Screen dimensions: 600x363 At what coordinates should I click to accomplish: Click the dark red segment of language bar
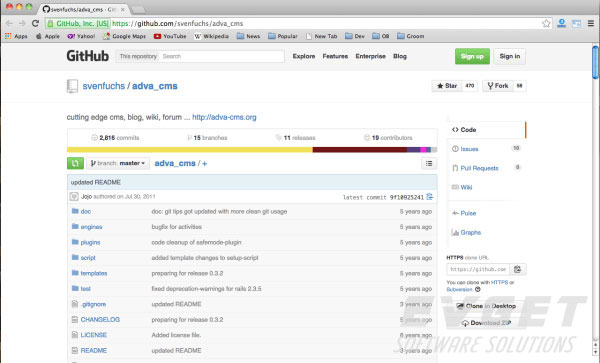[360, 150]
